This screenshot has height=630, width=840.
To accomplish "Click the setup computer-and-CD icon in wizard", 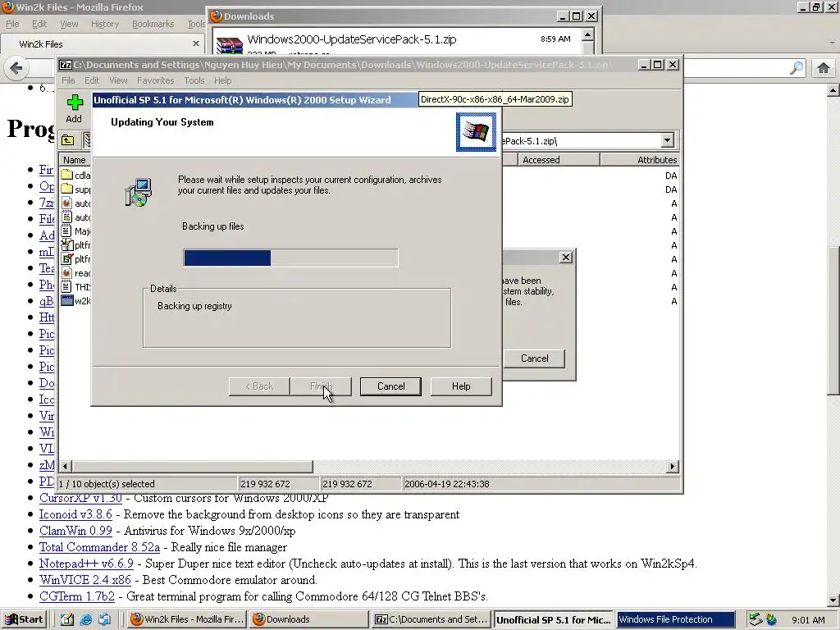I will tap(139, 192).
